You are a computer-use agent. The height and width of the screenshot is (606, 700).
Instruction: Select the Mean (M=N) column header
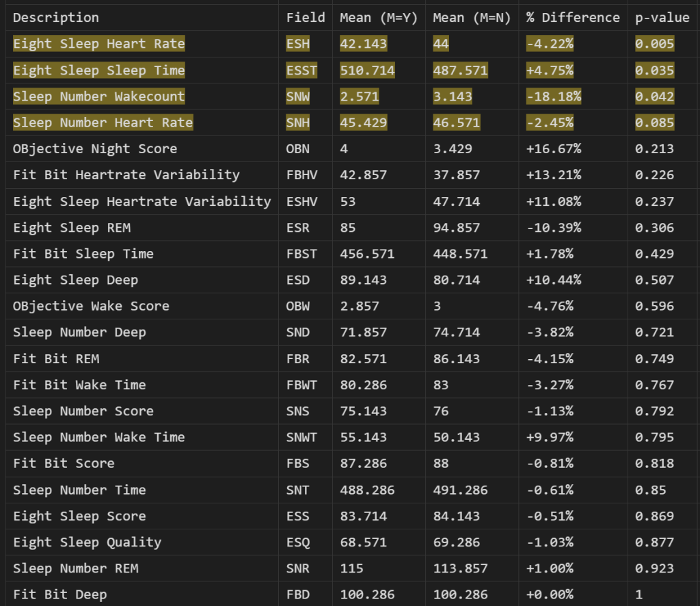(x=472, y=18)
